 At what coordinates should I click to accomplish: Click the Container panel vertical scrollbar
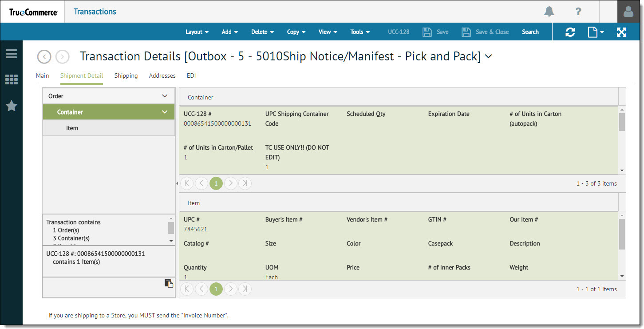(622, 122)
